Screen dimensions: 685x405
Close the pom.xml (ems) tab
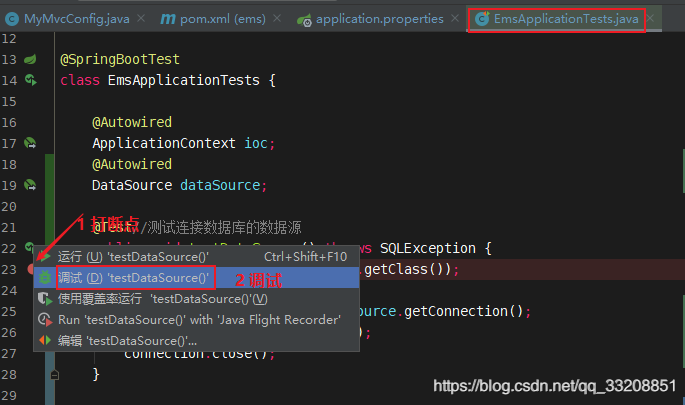tap(277, 18)
